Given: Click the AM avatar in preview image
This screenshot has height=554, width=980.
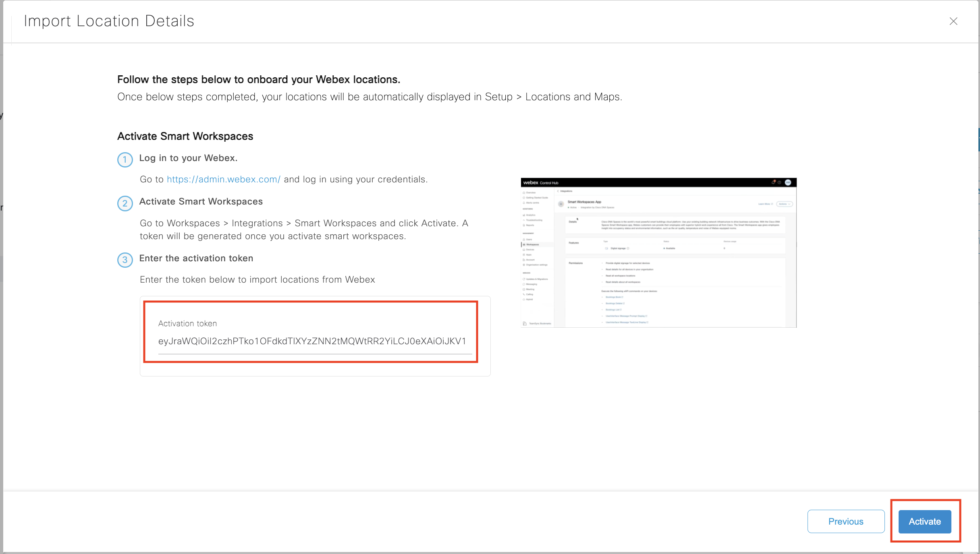Looking at the screenshot, I should [788, 183].
